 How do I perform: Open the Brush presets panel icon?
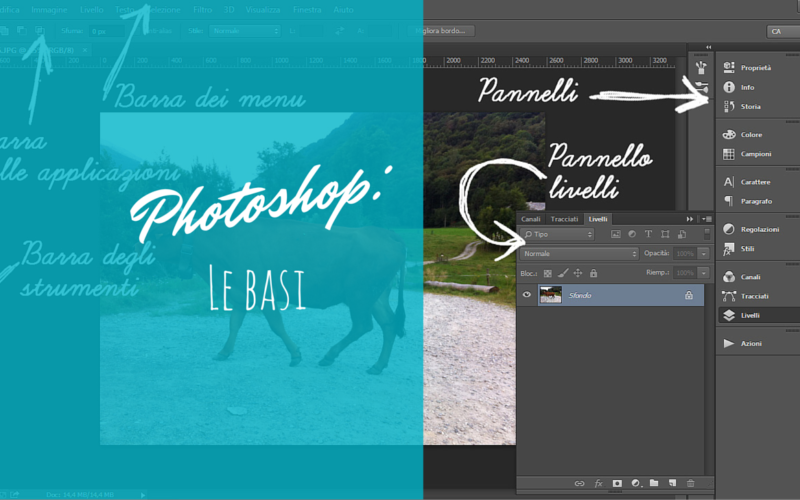pos(701,68)
